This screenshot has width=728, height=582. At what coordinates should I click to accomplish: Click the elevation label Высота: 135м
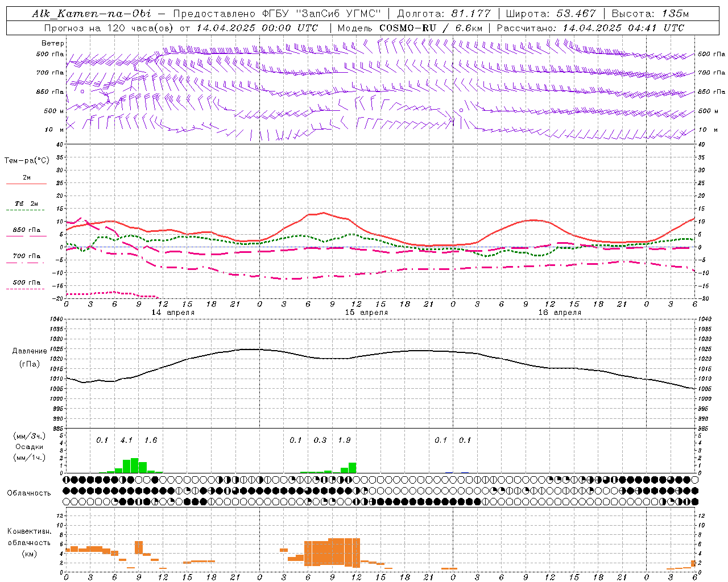pyautogui.click(x=650, y=14)
